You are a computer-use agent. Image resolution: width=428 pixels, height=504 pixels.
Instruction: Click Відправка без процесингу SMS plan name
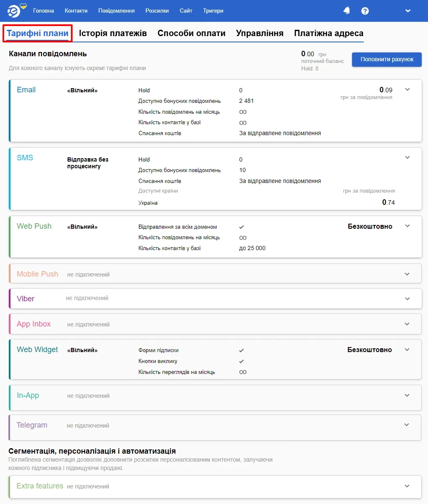(88, 163)
